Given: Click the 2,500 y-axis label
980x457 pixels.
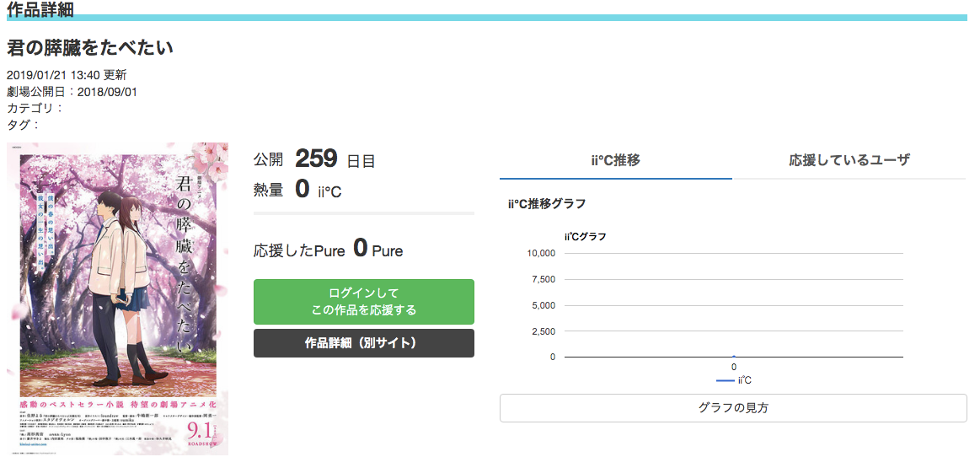Looking at the screenshot, I should (x=543, y=331).
